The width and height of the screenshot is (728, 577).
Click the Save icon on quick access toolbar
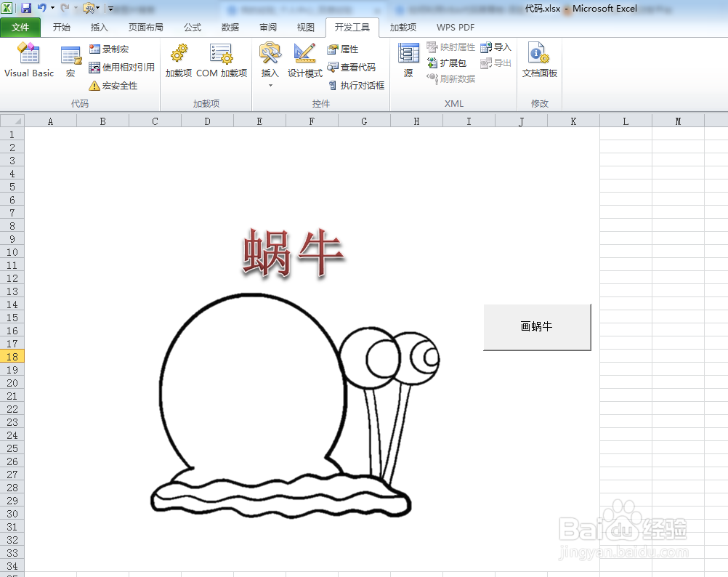tap(26, 7)
